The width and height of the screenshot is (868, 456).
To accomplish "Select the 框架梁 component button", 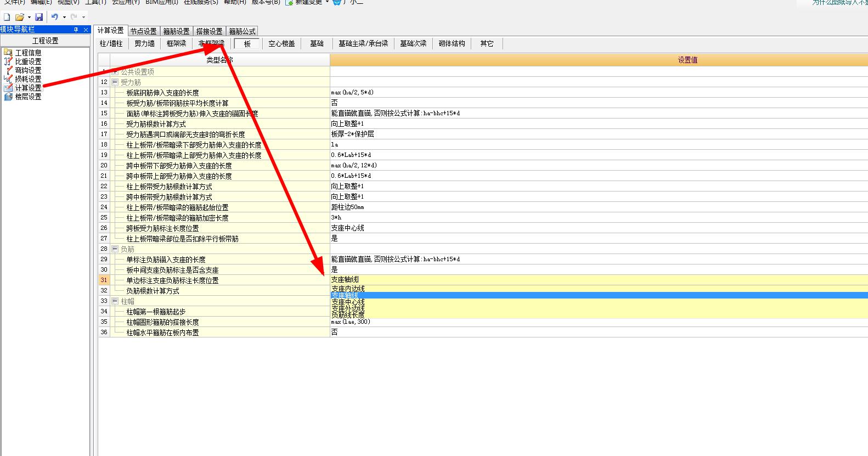I will pos(177,43).
